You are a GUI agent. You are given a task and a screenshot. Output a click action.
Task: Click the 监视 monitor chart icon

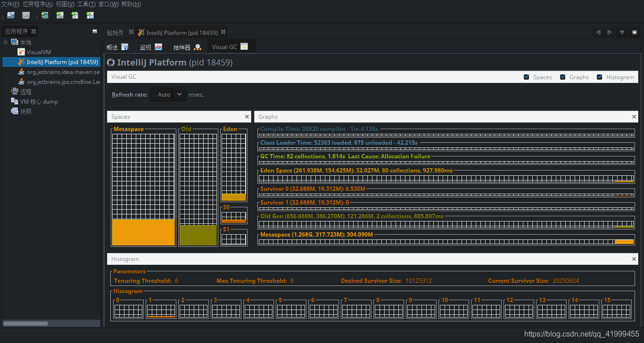tap(158, 47)
